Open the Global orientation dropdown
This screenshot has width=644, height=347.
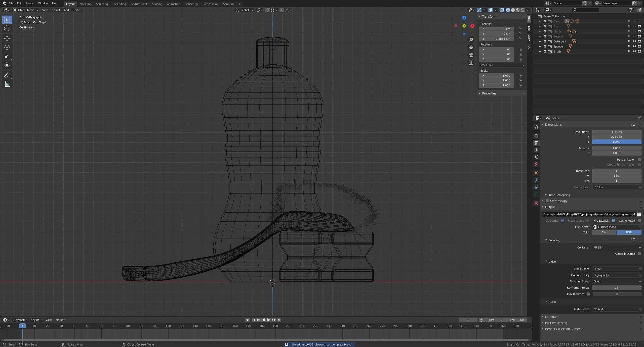[244, 10]
